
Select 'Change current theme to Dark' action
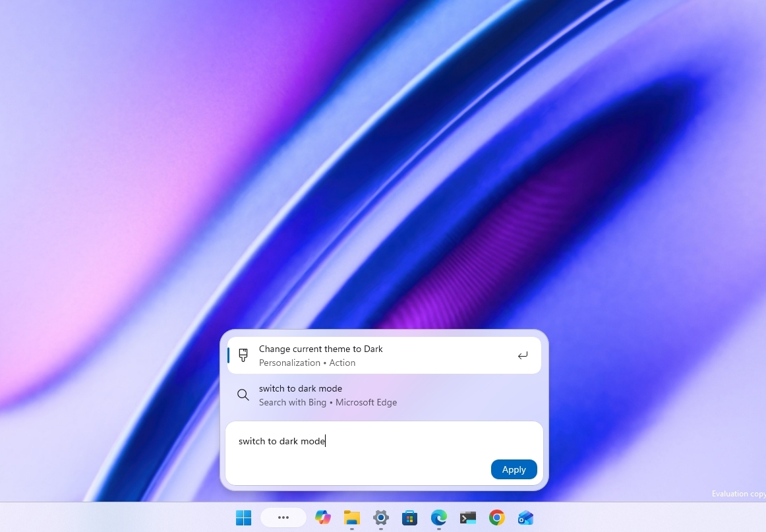[x=384, y=355]
